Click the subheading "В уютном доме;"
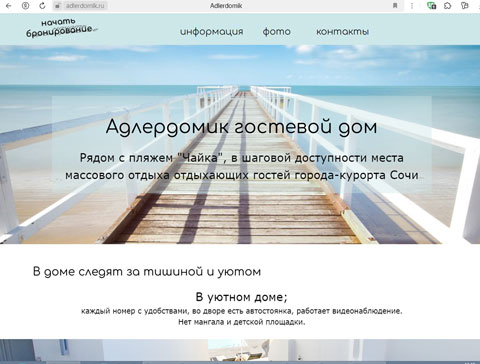The height and width of the screenshot is (364, 480). pos(241,297)
